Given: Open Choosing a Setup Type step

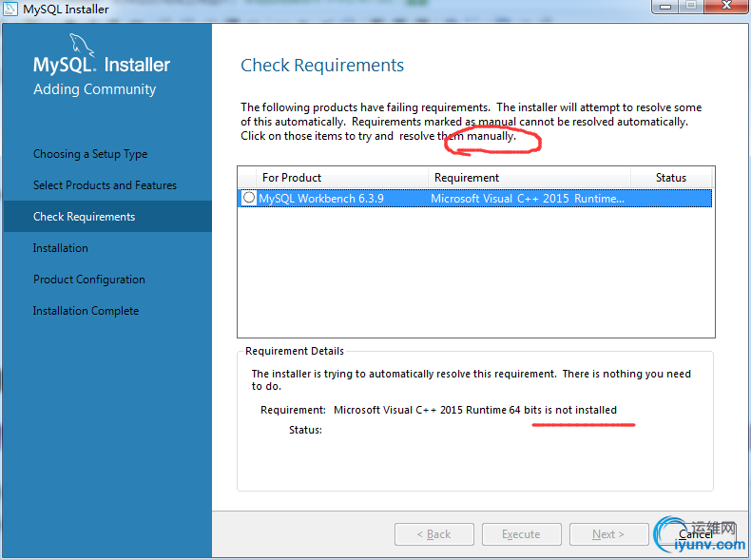Looking at the screenshot, I should click(90, 154).
